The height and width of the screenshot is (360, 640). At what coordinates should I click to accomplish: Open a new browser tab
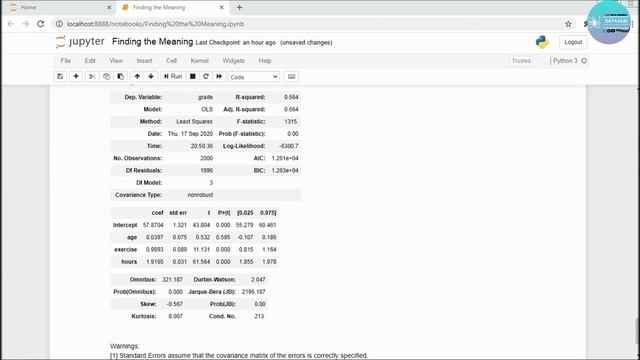(x=240, y=7)
